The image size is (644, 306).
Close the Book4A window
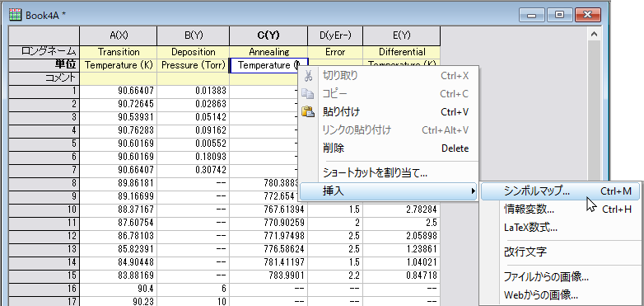tap(588, 15)
